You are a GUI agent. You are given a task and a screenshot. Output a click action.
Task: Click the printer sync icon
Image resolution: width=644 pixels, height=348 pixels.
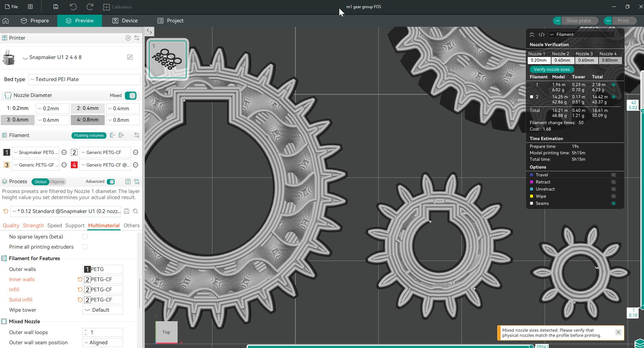pyautogui.click(x=128, y=38)
